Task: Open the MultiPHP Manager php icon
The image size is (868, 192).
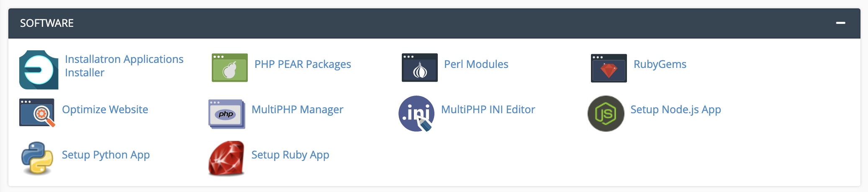Action: 227,114
